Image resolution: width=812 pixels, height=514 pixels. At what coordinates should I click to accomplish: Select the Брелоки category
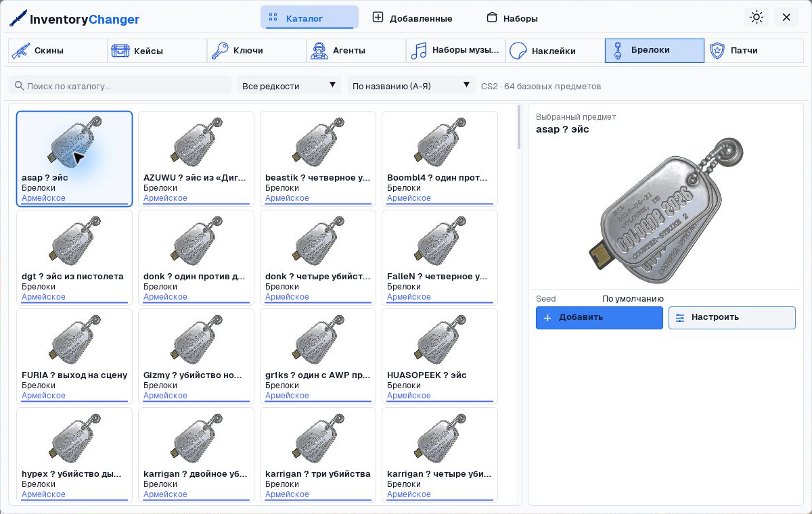pos(654,51)
